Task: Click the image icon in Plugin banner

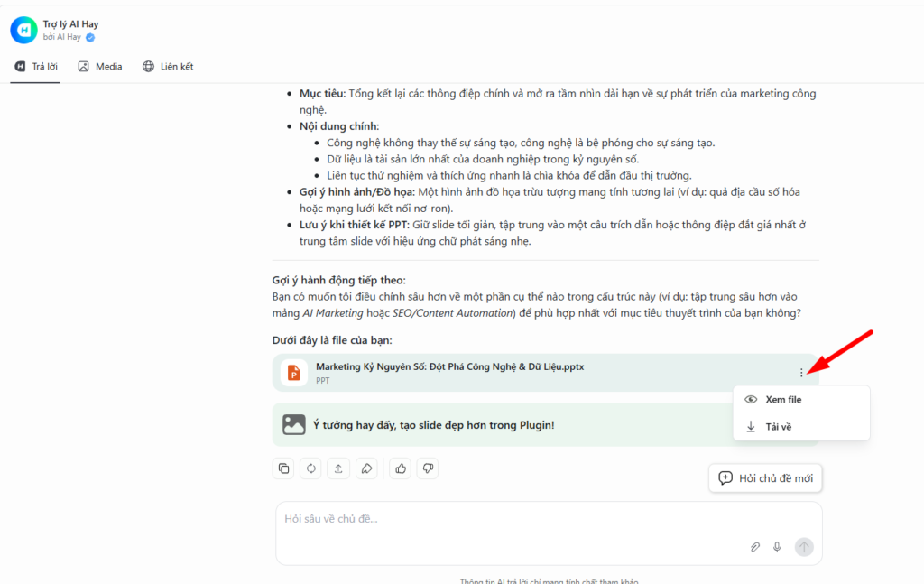Action: coord(293,425)
